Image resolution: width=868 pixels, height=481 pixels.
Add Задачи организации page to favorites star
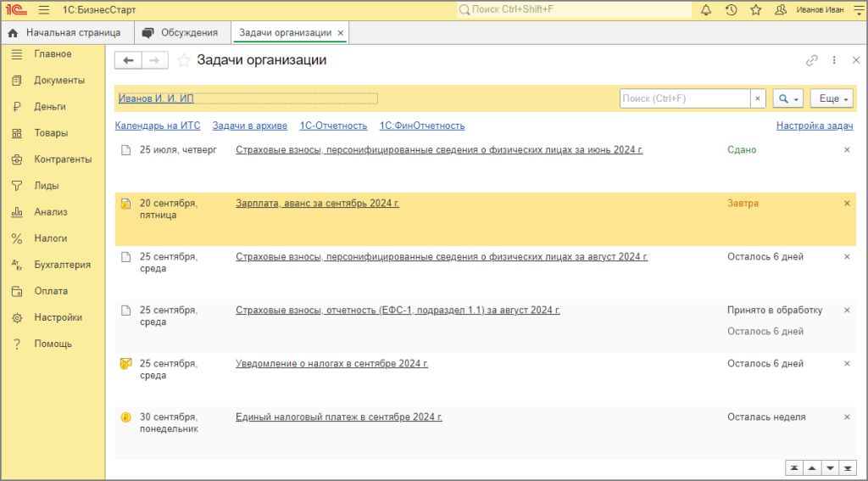click(184, 60)
